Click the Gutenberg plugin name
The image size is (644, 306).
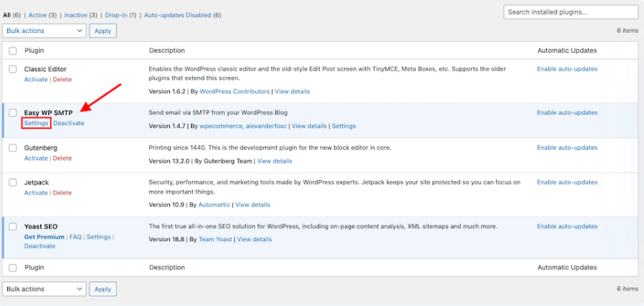(40, 148)
